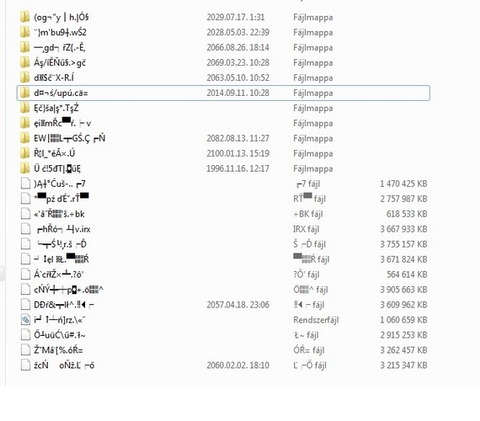Screen dimensions: 480x421
Task: Select file icon of the IRX fájl entry
Action: point(25,229)
